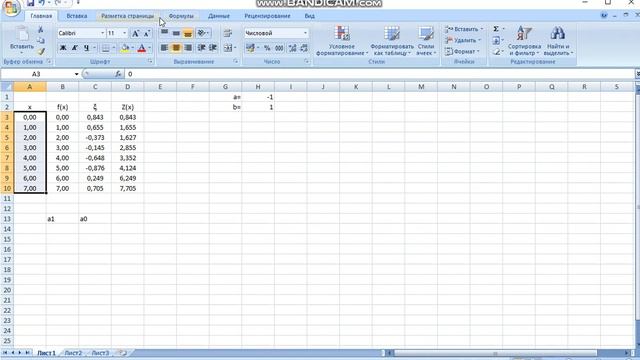Switch to sheet Лист3
This screenshot has height=360, width=640.
(100, 353)
